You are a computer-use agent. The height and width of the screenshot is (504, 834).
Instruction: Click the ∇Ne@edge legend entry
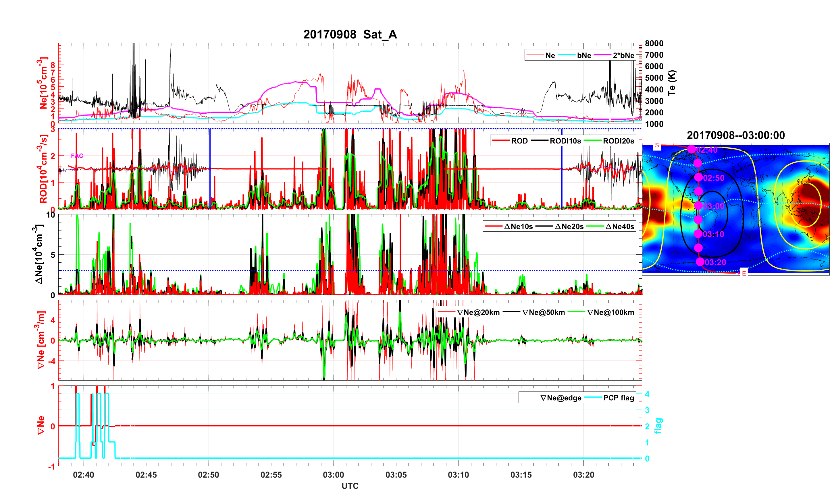(x=561, y=398)
